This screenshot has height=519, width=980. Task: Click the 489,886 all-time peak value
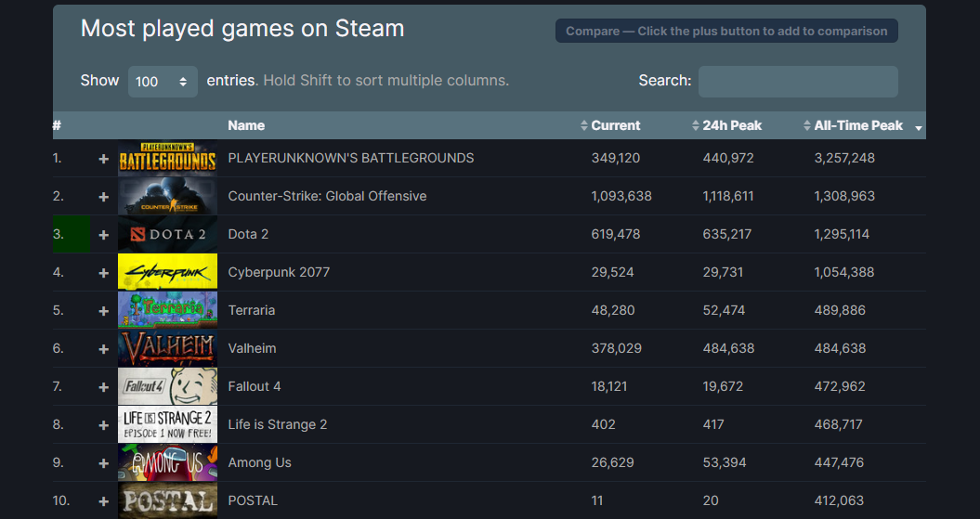click(840, 310)
